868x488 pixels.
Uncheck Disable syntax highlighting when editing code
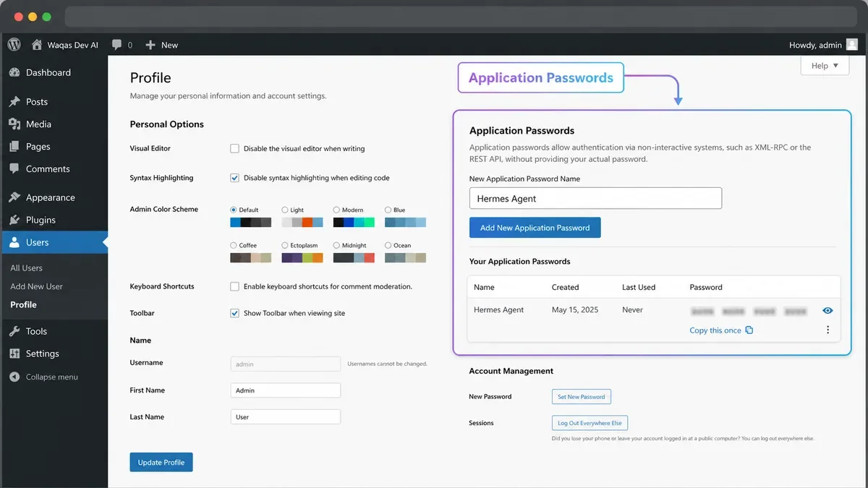click(x=234, y=178)
